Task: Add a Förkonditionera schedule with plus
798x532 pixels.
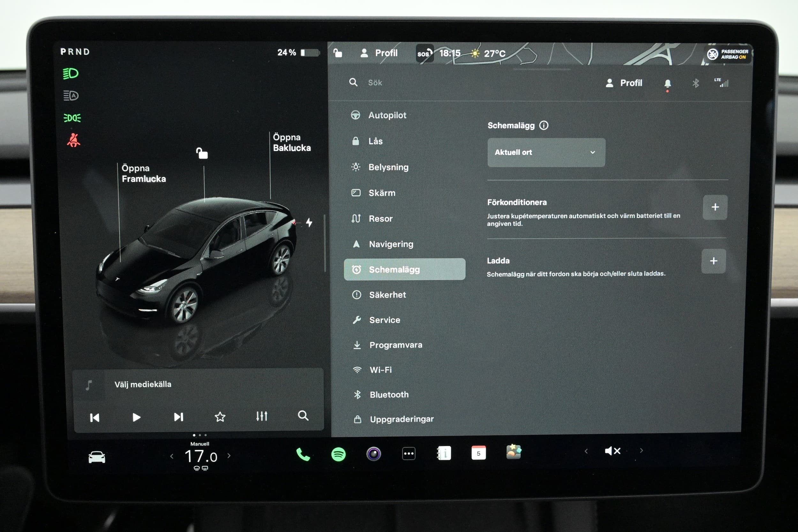Action: pyautogui.click(x=715, y=207)
